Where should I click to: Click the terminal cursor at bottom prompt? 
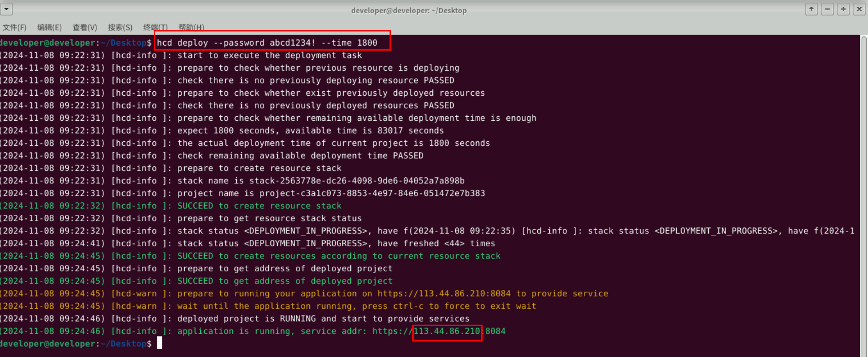point(159,343)
